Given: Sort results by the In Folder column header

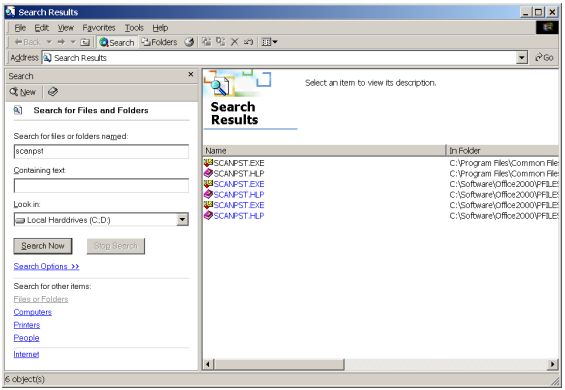Looking at the screenshot, I should click(502, 151).
